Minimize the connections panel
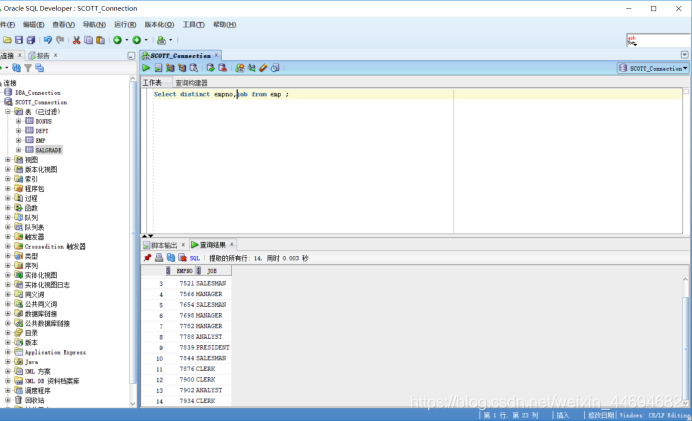This screenshot has height=421, width=692. pyautogui.click(x=131, y=56)
